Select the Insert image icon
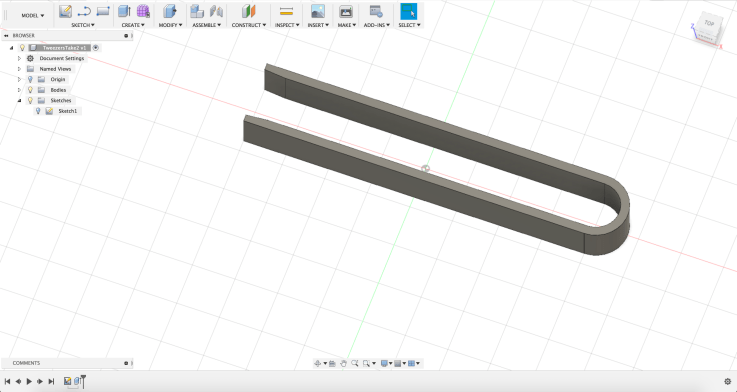This screenshot has width=737, height=392. coord(318,11)
